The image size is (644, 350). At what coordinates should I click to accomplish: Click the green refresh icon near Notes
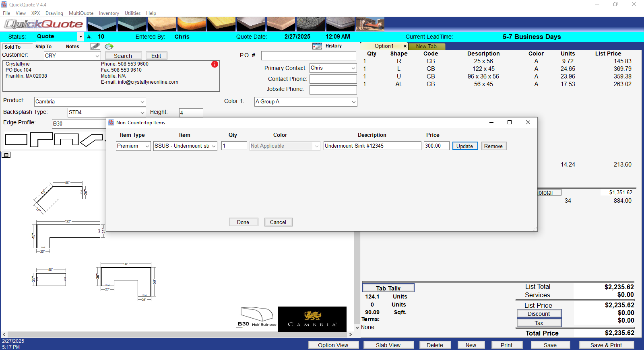click(109, 46)
